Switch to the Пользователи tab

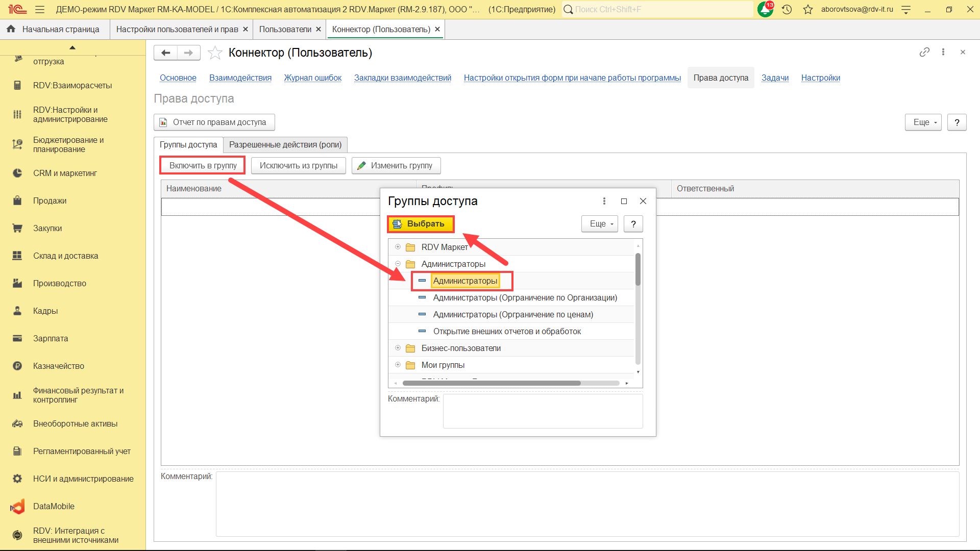click(x=285, y=29)
